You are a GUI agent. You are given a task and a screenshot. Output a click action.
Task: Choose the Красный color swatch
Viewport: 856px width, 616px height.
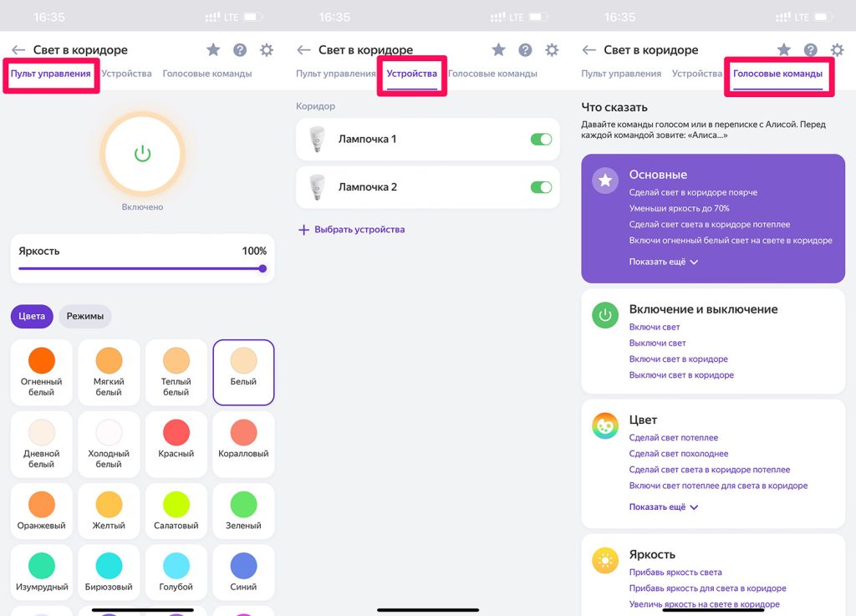click(x=176, y=439)
